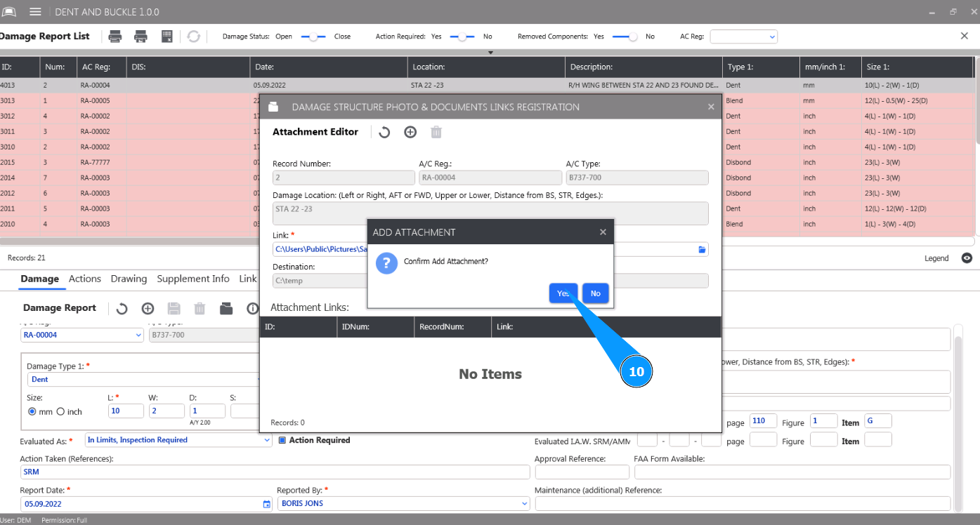This screenshot has width=980, height=525.
Task: Toggle the Removed Components Yes/No switch
Action: (x=625, y=36)
